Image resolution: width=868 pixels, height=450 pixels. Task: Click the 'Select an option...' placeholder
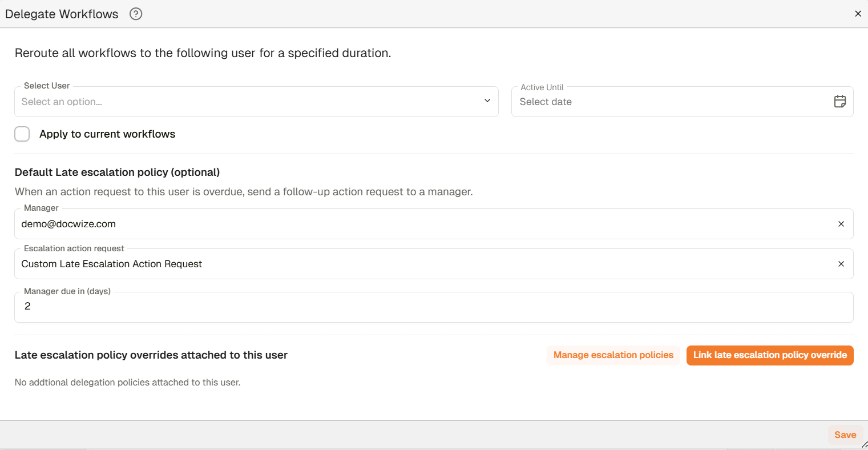click(62, 102)
